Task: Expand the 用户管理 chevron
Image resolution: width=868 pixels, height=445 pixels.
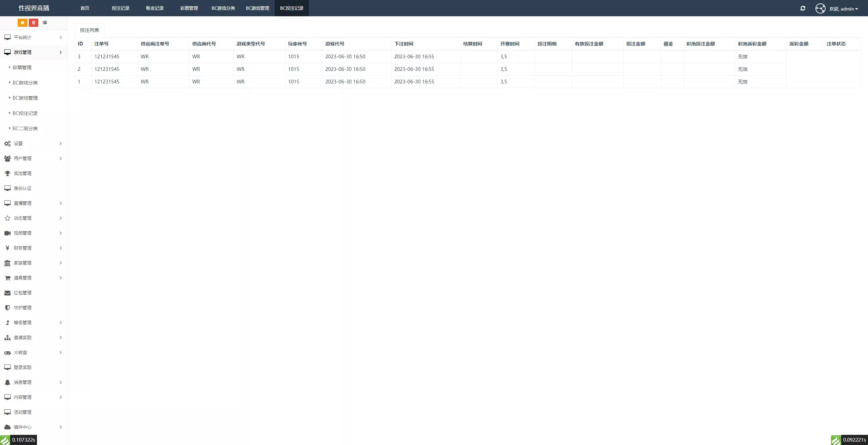Action: 61,158
